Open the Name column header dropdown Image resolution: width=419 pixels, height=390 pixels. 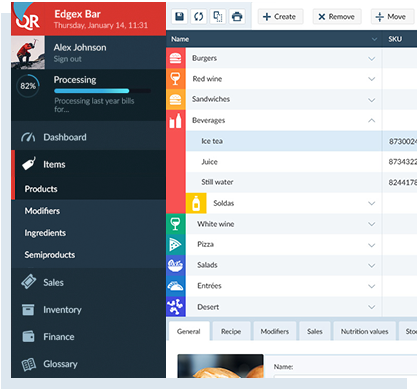pos(374,39)
